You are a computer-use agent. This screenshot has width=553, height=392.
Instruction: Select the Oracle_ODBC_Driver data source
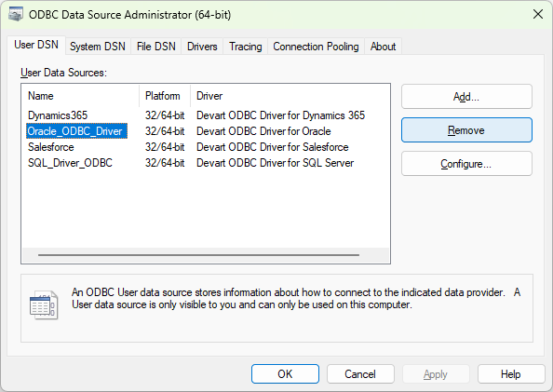pos(76,131)
